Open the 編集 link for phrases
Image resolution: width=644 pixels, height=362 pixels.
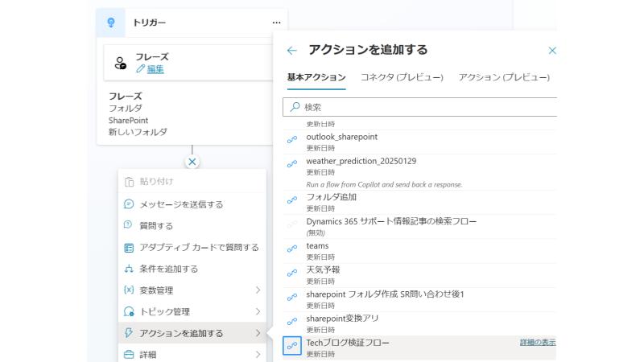pos(155,69)
